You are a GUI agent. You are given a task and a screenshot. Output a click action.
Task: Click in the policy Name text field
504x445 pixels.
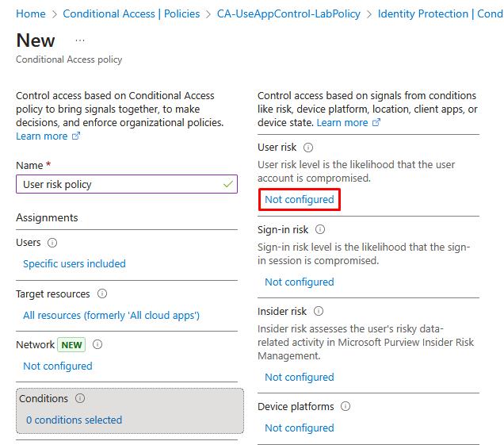119,184
